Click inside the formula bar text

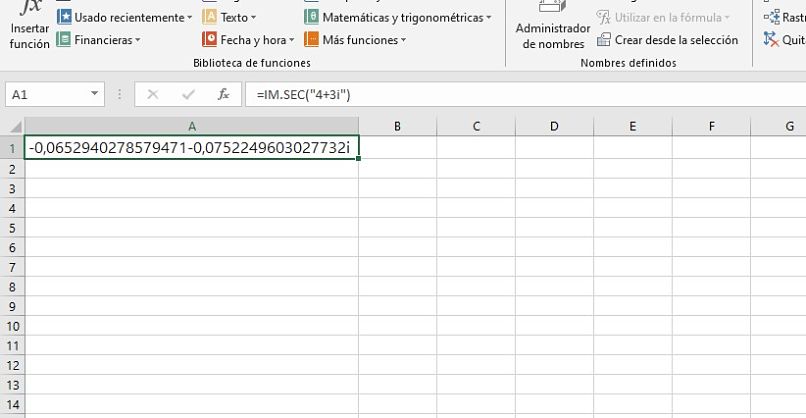[500, 94]
